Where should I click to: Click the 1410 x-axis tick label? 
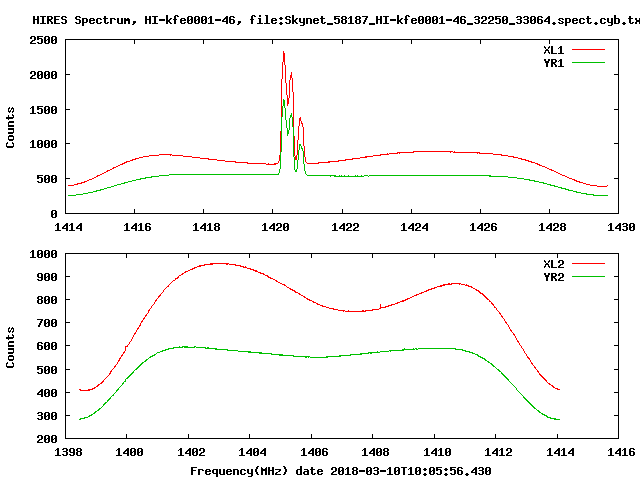pos(437,452)
